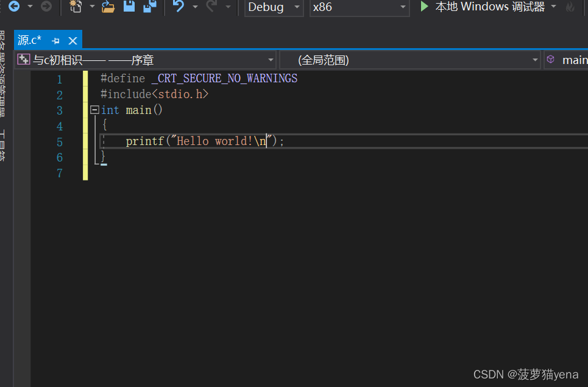Open the (全局范围) scope dropdown
Screen dimensions: 588x387
pos(410,60)
